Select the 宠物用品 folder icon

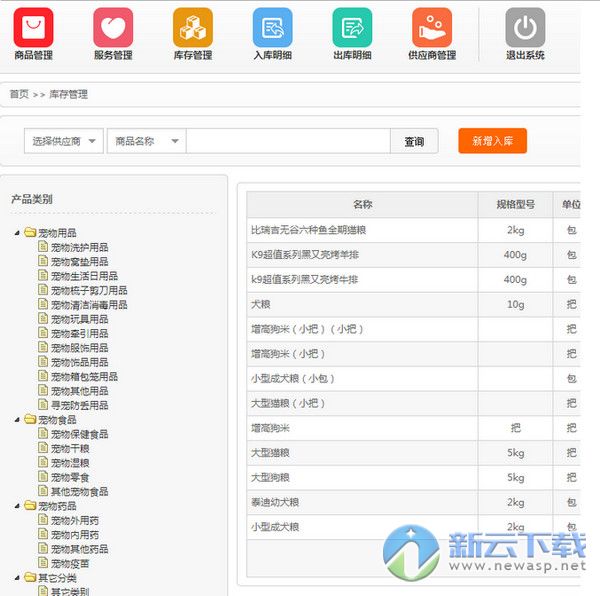(x=30, y=232)
